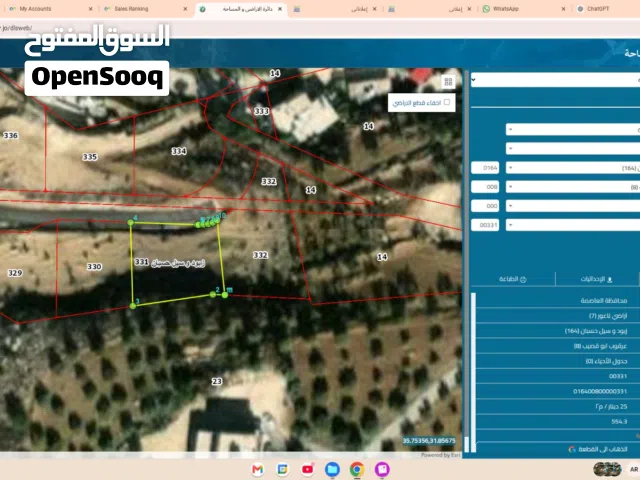Click the green vertex marker labeled 3

[133, 306]
